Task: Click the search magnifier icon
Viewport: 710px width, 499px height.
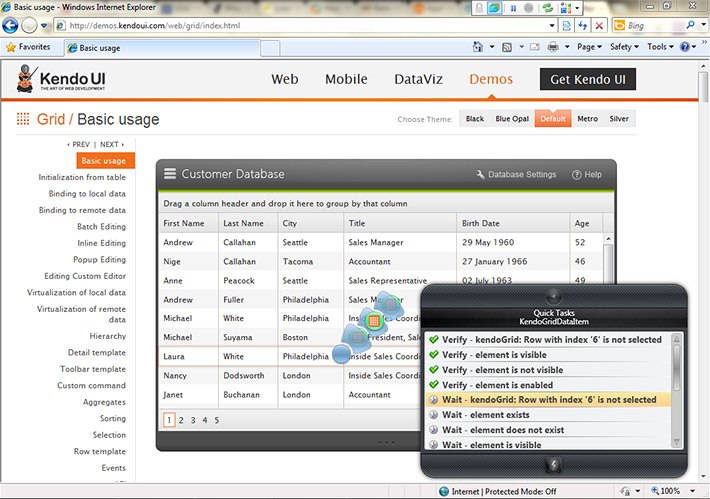Action: coord(690,25)
